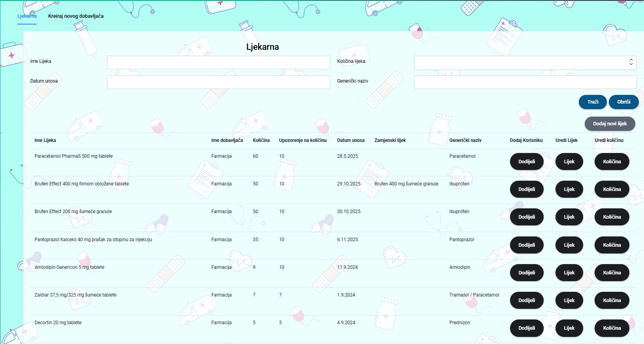Click into the Datum unosa input field
The image size is (644, 344).
point(218,82)
